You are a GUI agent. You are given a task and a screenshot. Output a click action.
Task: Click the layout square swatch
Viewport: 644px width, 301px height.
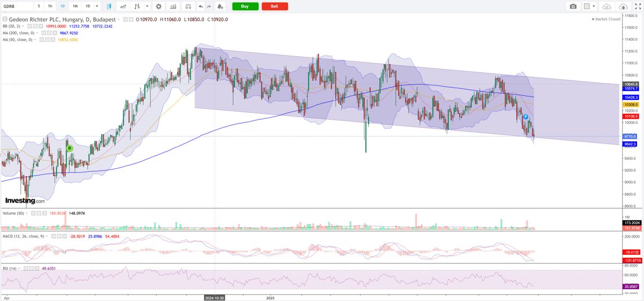587,6
